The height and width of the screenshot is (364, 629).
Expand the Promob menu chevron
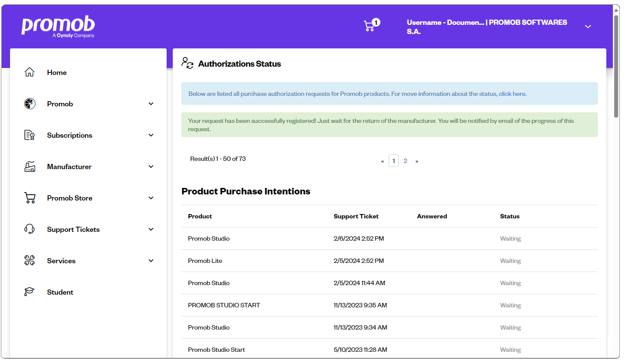click(x=151, y=104)
